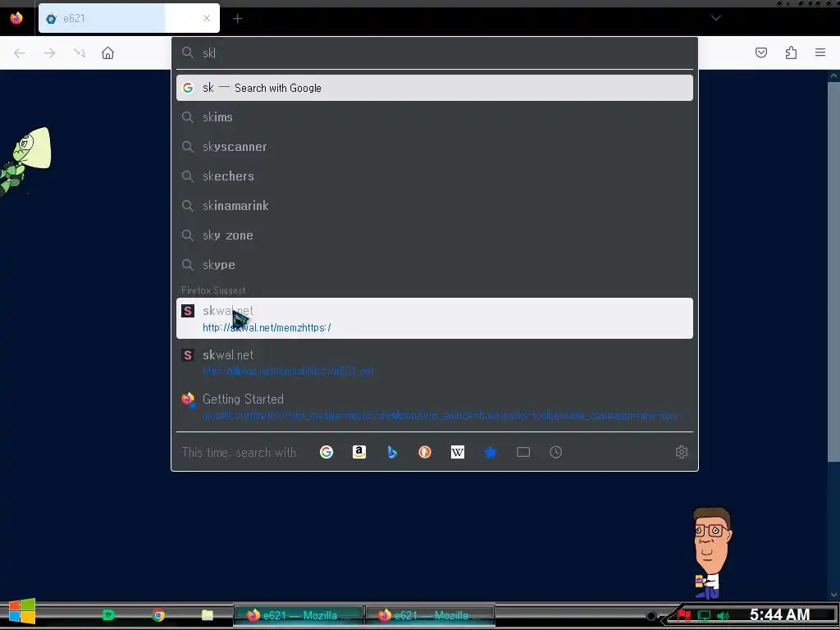This screenshot has height=630, width=840.
Task: Click the 5:44 AM clock
Action: [x=779, y=614]
